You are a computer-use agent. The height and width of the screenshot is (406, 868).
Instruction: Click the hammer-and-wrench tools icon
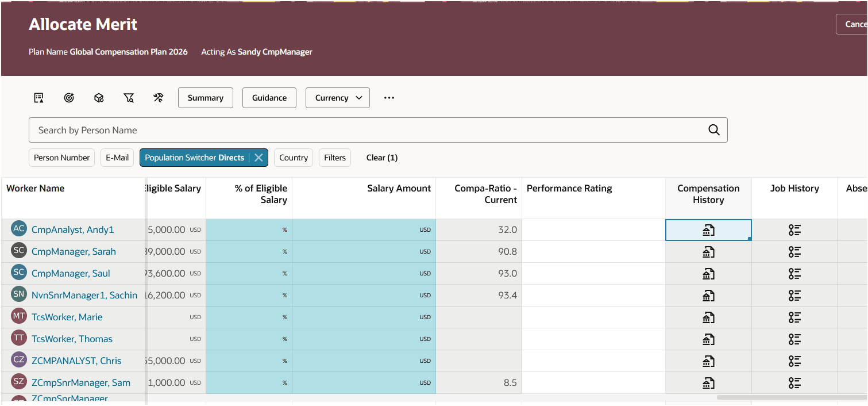[x=159, y=98]
